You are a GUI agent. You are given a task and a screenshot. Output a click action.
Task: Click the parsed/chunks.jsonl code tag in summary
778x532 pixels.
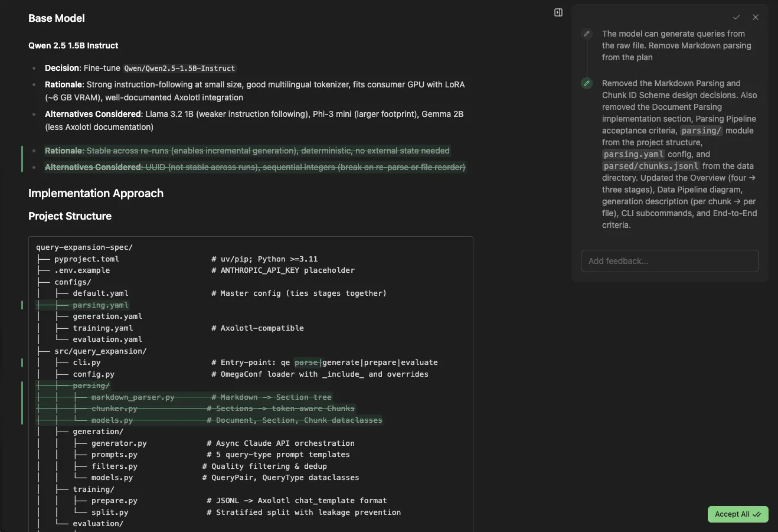(650, 166)
